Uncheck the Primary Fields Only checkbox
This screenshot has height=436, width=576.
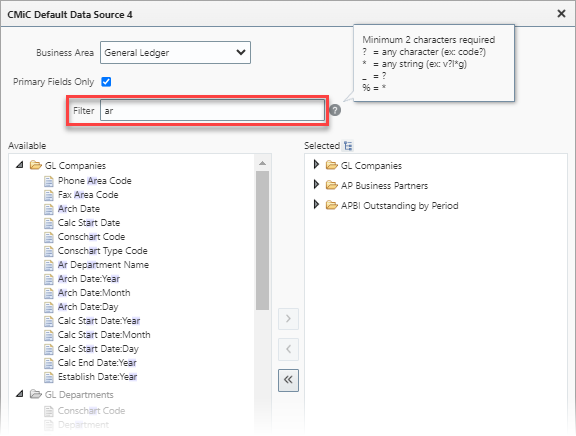pyautogui.click(x=106, y=82)
